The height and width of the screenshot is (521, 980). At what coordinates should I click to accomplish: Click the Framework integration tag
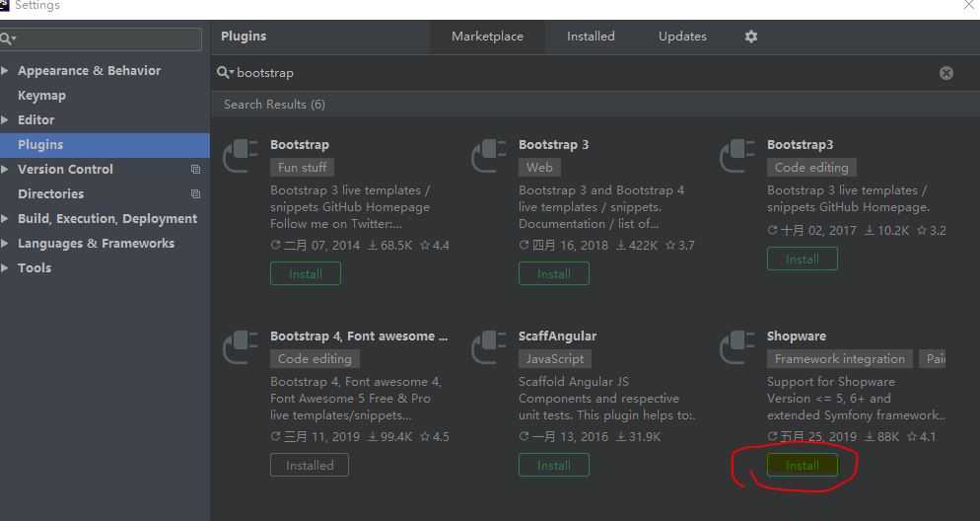point(840,359)
